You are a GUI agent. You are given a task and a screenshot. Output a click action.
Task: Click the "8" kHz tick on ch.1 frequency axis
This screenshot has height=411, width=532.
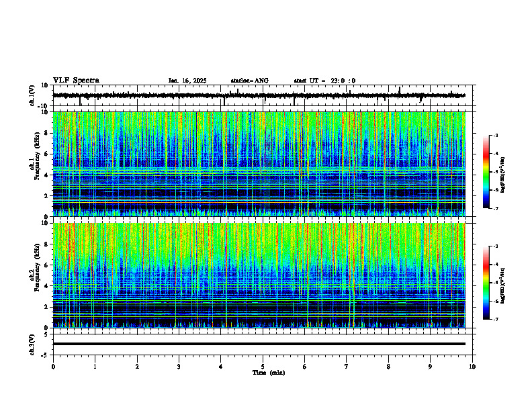point(46,133)
